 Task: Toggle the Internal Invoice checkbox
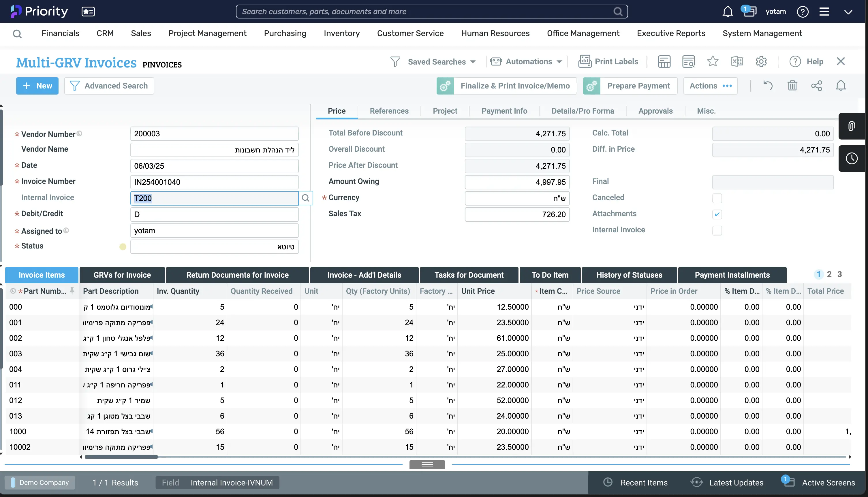(717, 230)
